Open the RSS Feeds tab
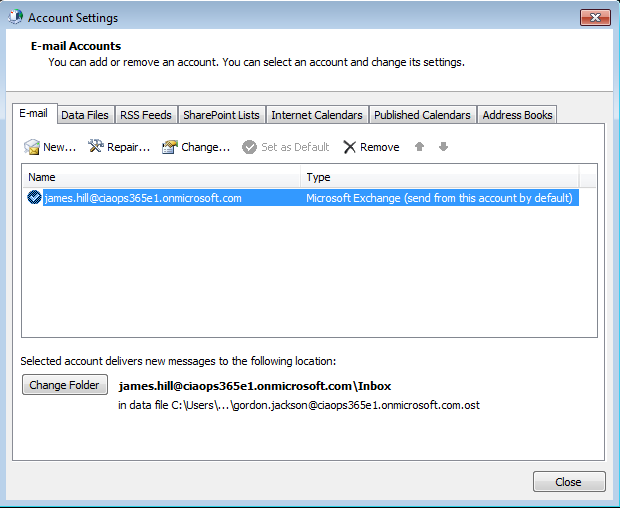 (146, 115)
